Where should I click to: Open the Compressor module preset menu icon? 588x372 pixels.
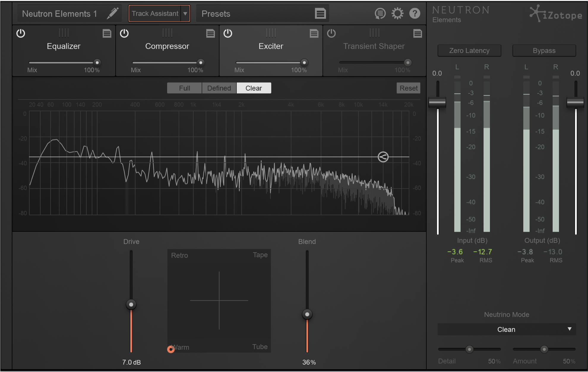coord(211,34)
